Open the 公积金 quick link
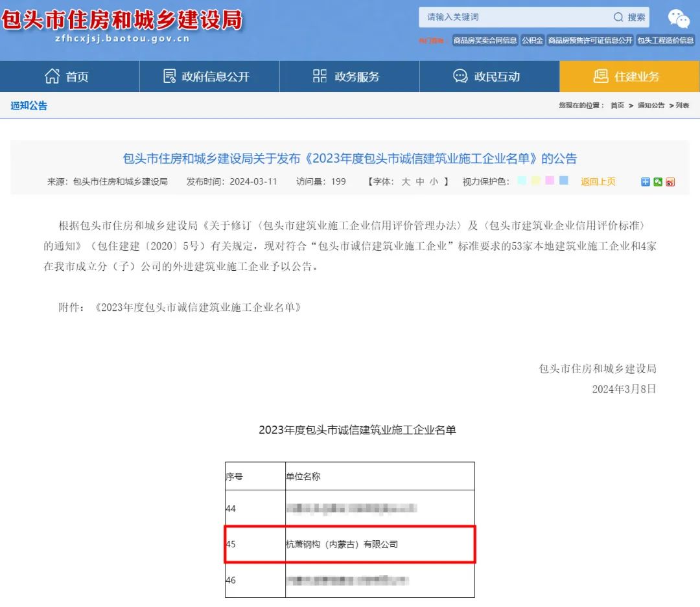This screenshot has width=700, height=607. (532, 40)
